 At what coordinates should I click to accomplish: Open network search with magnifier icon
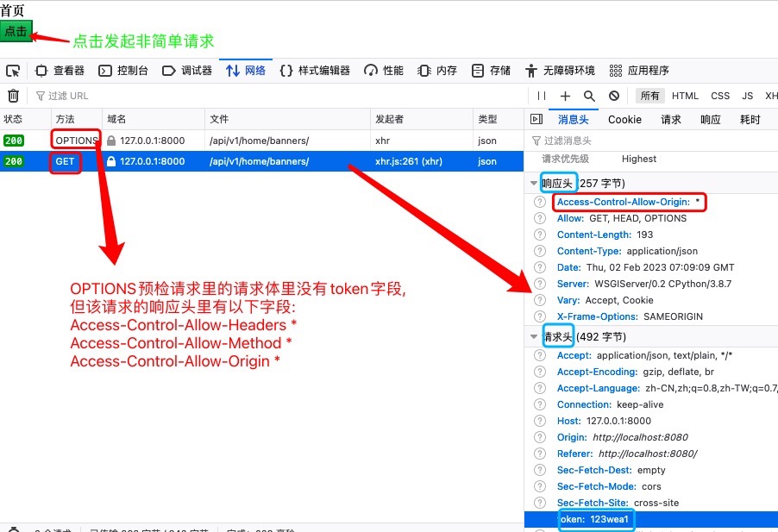[x=589, y=96]
